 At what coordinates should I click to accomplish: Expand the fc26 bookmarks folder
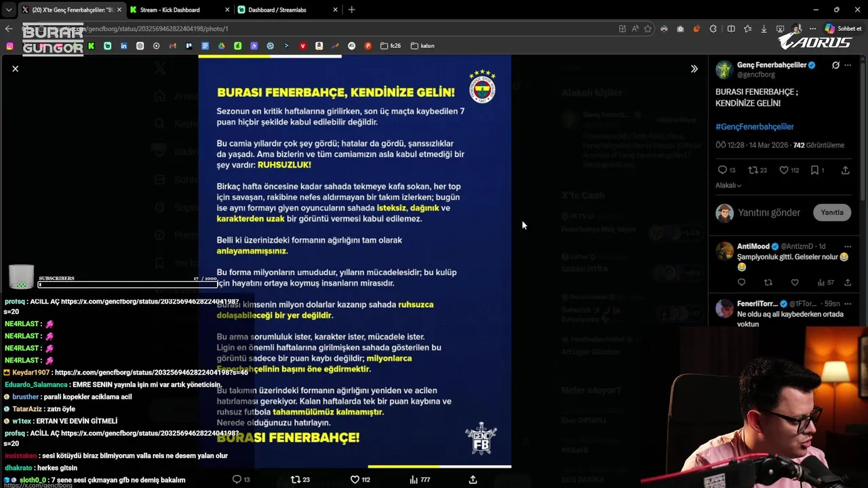[x=391, y=46]
